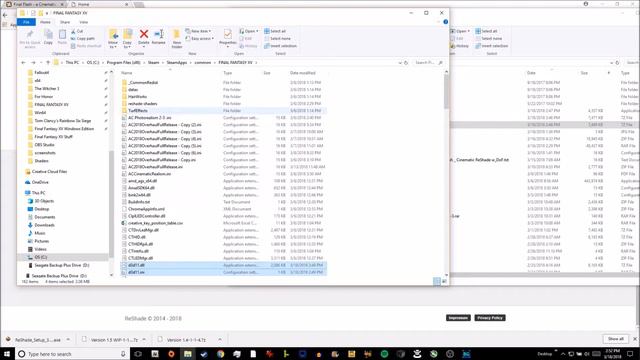Click Show all downloads button

click(616, 339)
